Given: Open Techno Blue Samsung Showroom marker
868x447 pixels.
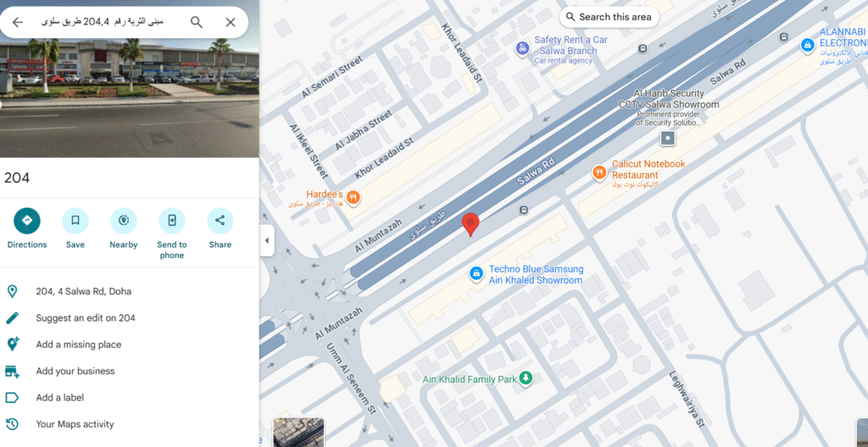Looking at the screenshot, I should (x=476, y=273).
